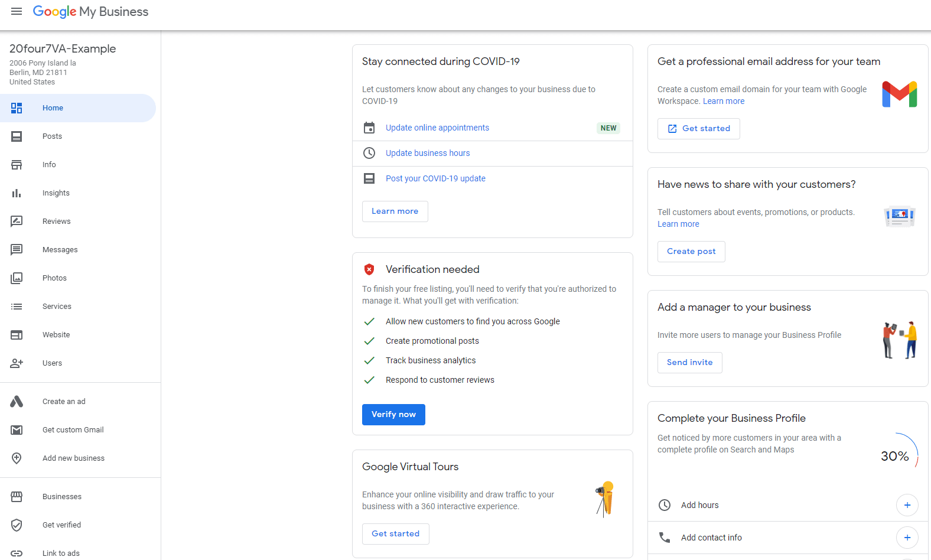Viewport: 931px width, 560px height.
Task: Click the Users add-person icon
Action: click(17, 363)
